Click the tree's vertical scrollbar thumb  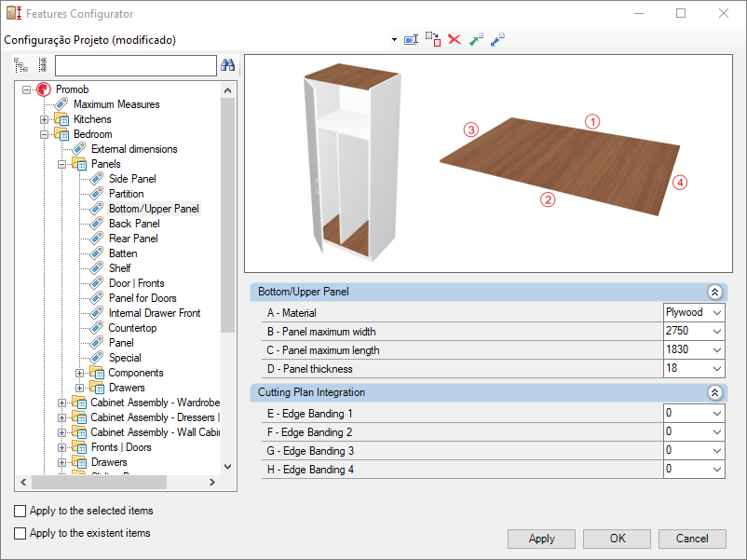click(227, 215)
